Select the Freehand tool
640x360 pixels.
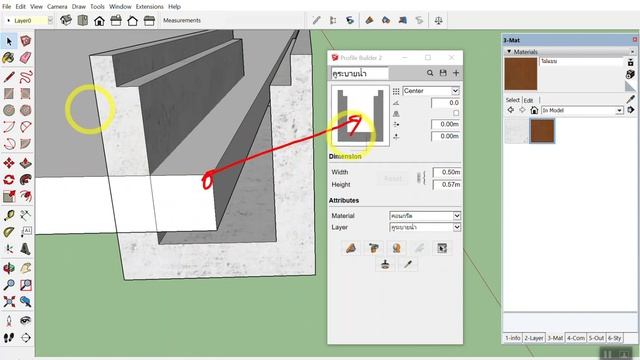coord(26,77)
